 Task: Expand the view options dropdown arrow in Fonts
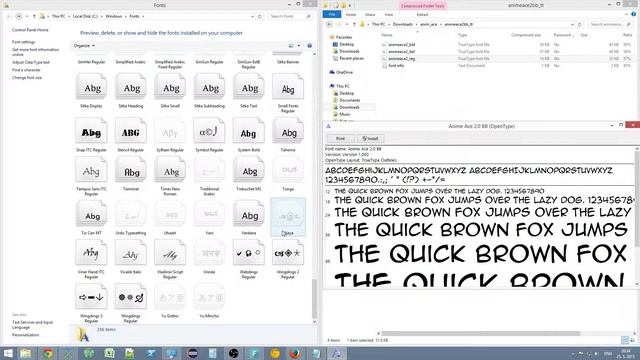click(299, 45)
